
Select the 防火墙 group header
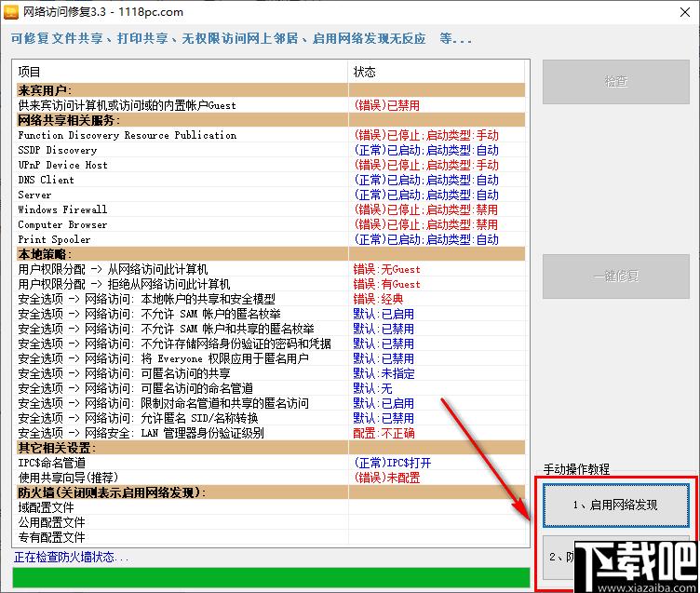tap(271, 492)
